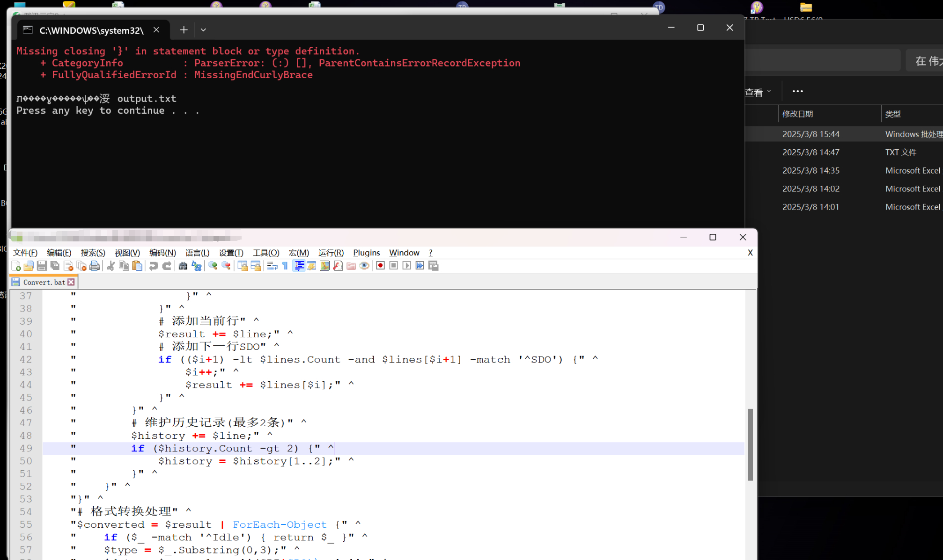Screen dimensions: 943x560
Task: Expand the terminal profile dropdown chevron
Action: [x=203, y=30]
